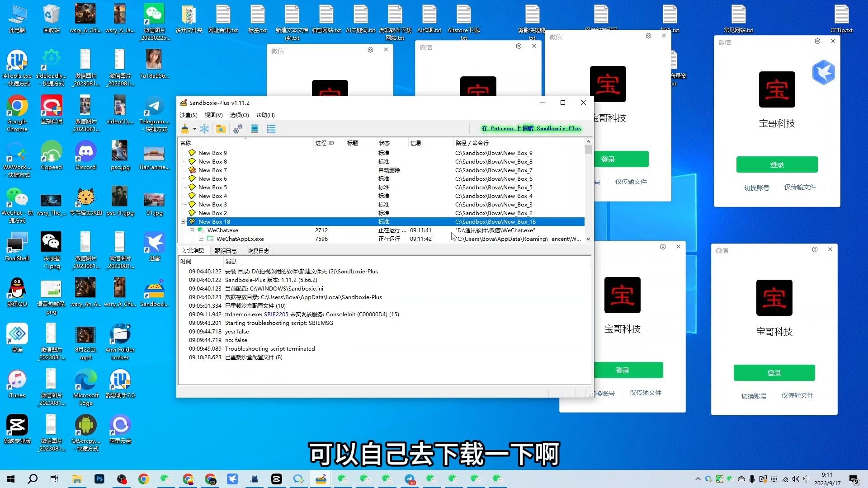This screenshot has height=488, width=868.
Task: Open the 选项(O) menu
Action: point(239,115)
